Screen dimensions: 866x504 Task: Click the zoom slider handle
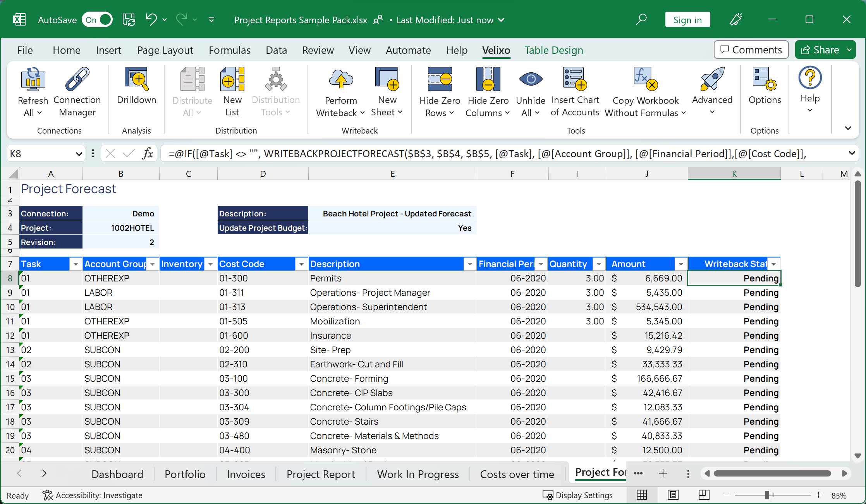click(x=767, y=495)
